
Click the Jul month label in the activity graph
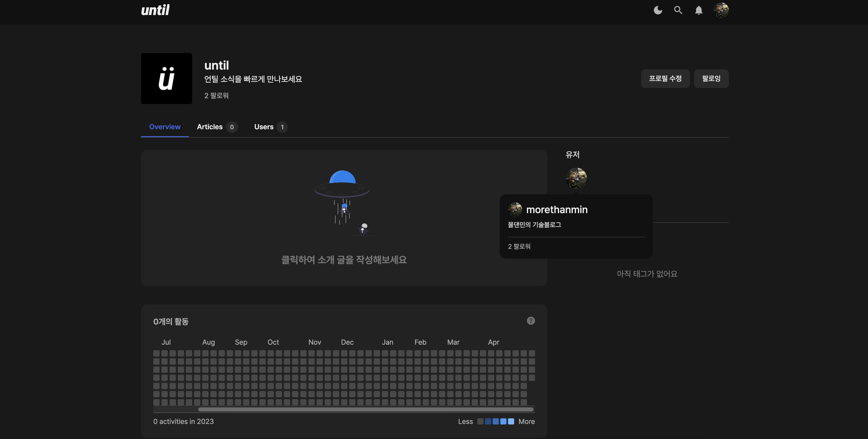pyautogui.click(x=166, y=342)
